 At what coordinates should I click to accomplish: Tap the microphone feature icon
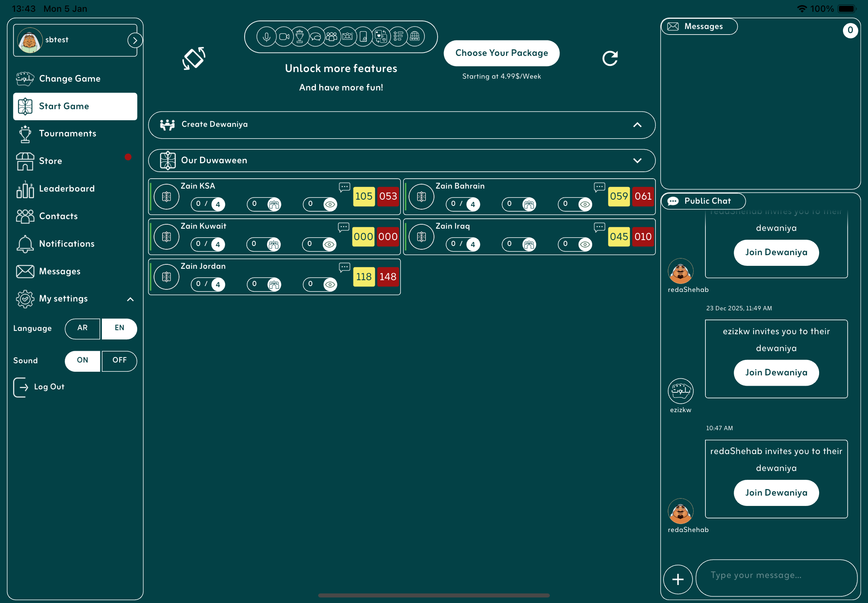point(266,37)
